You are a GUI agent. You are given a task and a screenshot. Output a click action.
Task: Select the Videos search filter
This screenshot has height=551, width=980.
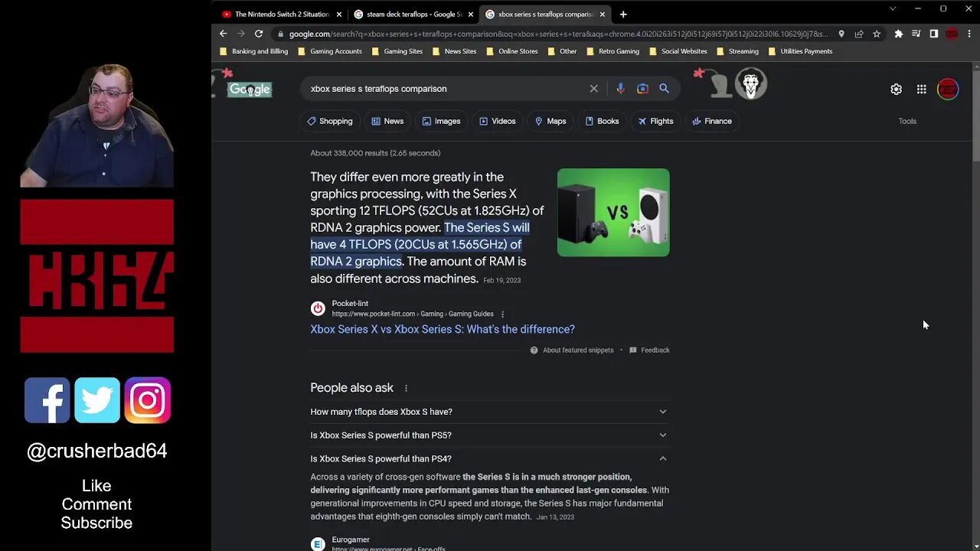click(x=498, y=121)
